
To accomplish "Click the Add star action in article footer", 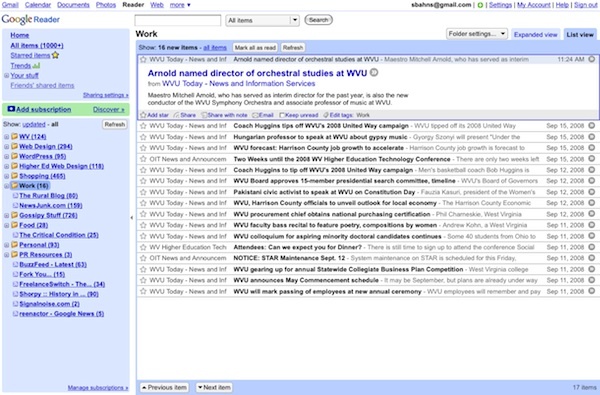I will click(x=154, y=115).
